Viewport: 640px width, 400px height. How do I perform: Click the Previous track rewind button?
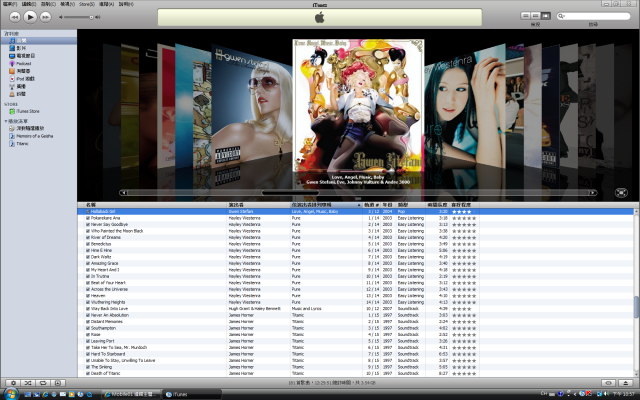[x=15, y=17]
